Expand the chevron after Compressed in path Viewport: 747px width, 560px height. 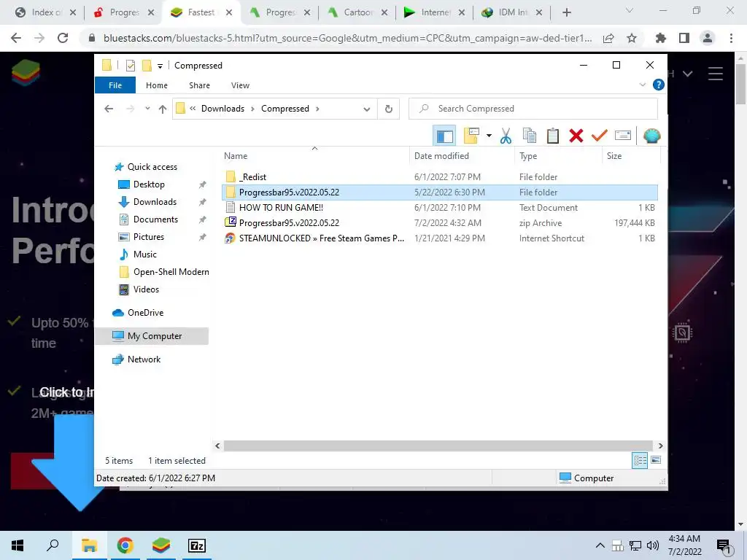[317, 109]
